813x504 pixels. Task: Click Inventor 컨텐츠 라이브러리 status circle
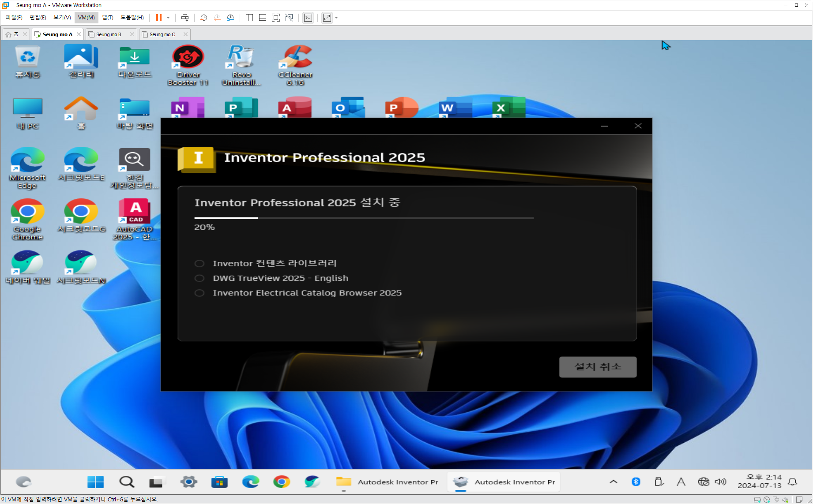pos(199,263)
